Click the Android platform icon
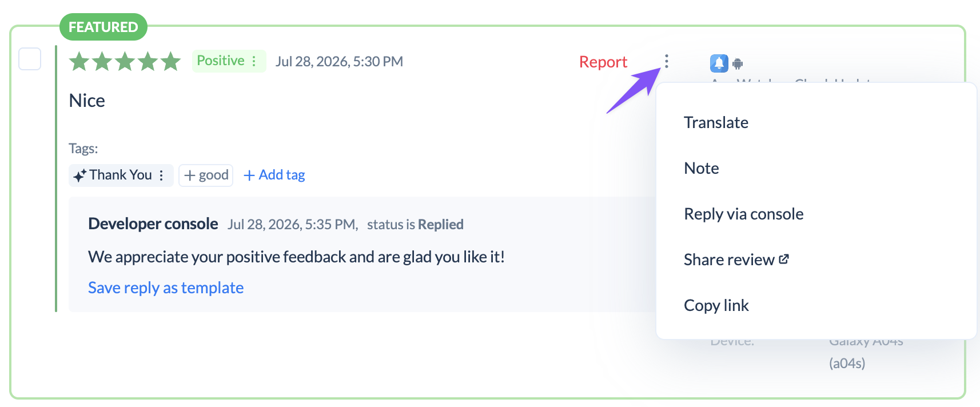Screen dimensions: 980x407 click(738, 63)
